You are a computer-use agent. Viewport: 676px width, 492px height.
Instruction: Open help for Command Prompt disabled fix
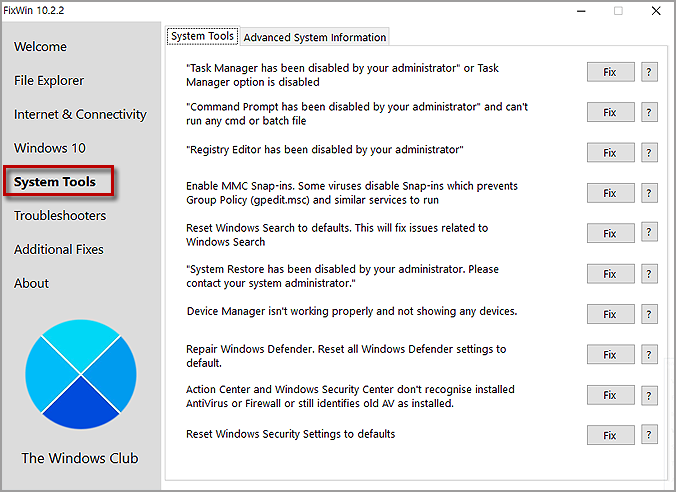pyautogui.click(x=649, y=112)
